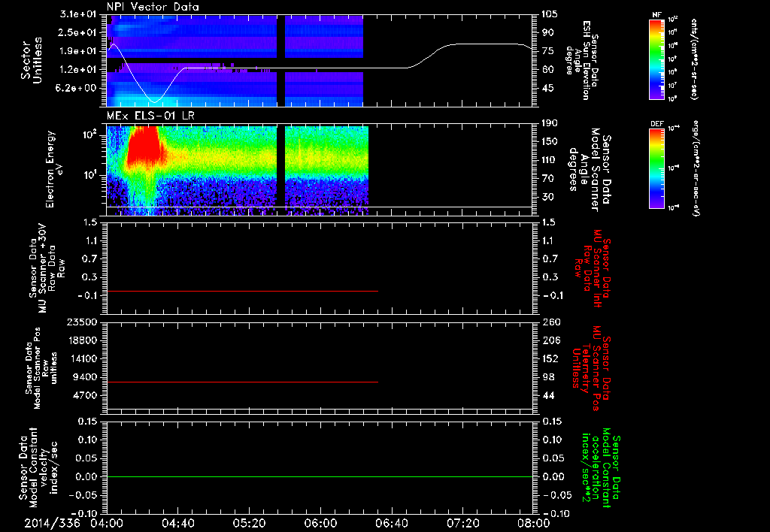Click the 05:20 time axis label

pos(249,523)
